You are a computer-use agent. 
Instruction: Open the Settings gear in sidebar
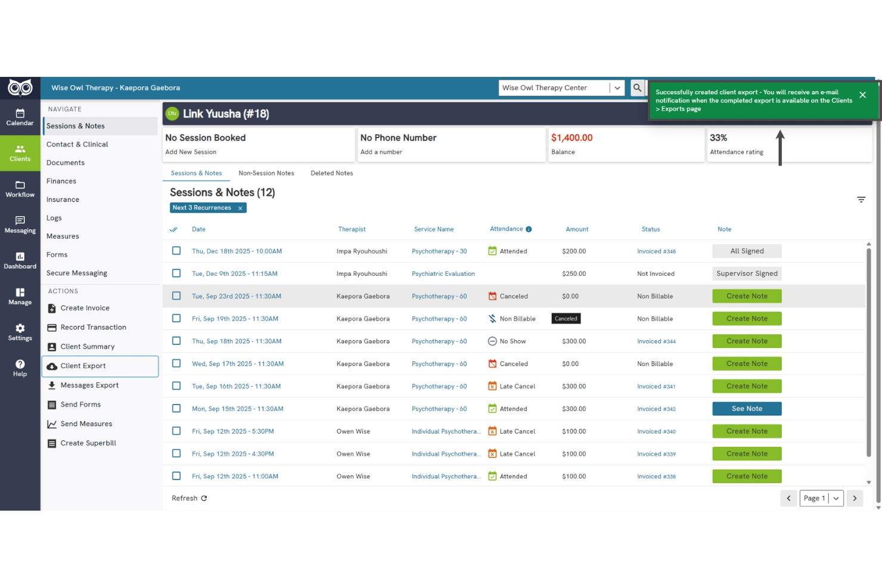[20, 332]
